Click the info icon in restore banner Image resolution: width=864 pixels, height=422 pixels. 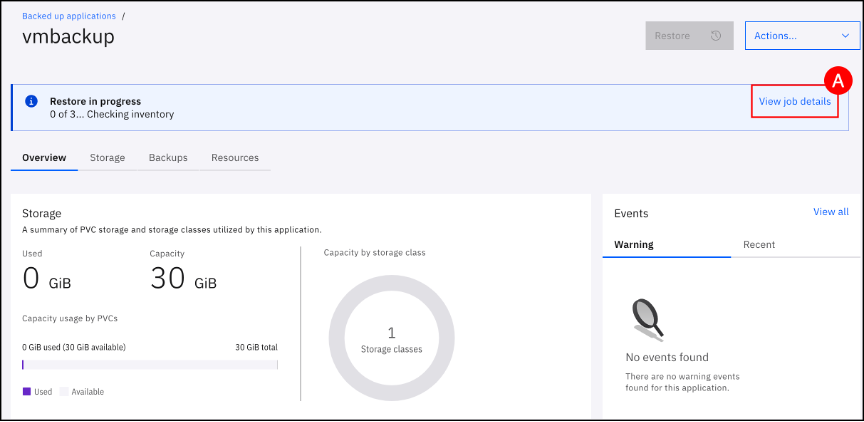click(x=31, y=102)
